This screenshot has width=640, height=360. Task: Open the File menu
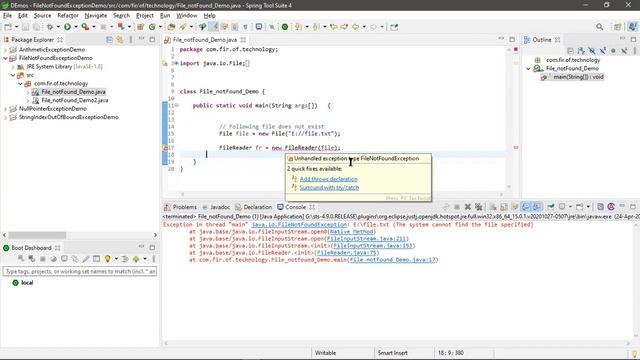pyautogui.click(x=7, y=16)
